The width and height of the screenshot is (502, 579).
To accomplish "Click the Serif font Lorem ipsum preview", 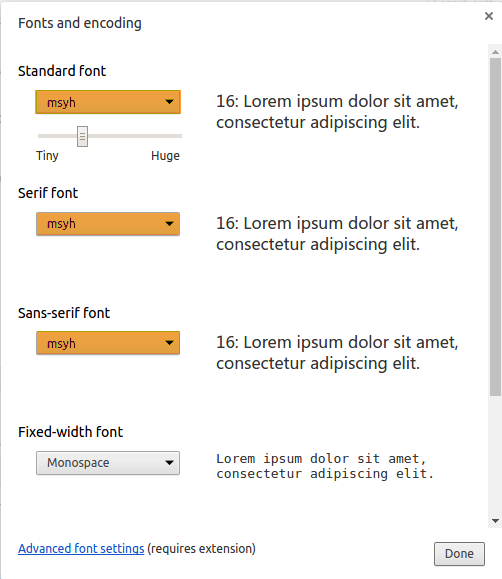I will pyautogui.click(x=337, y=234).
